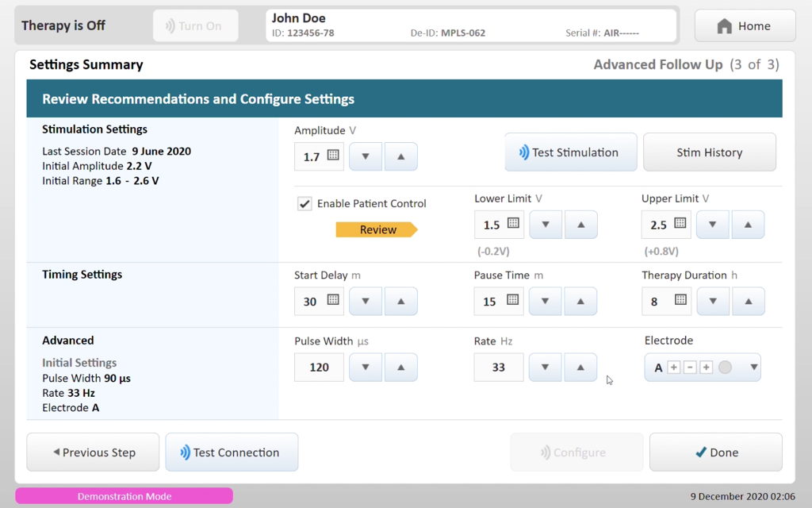Run Test Connection

(x=232, y=452)
